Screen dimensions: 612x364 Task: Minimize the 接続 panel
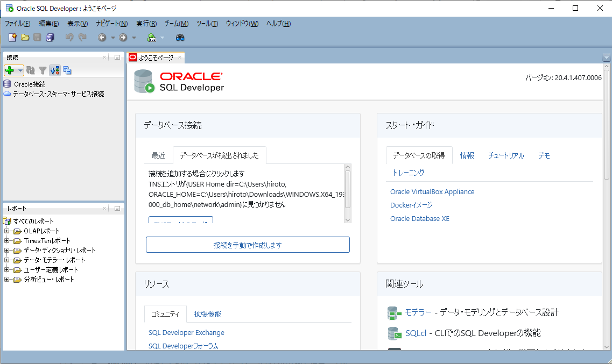click(x=117, y=57)
